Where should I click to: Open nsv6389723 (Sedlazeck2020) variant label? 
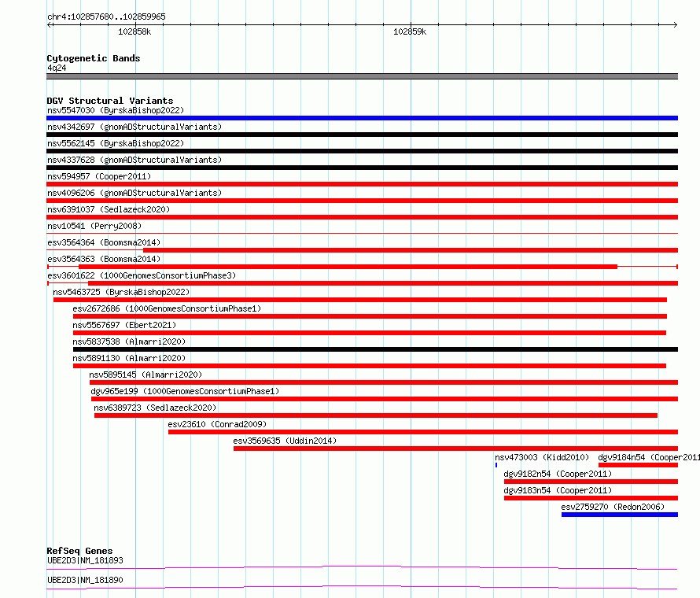click(155, 408)
